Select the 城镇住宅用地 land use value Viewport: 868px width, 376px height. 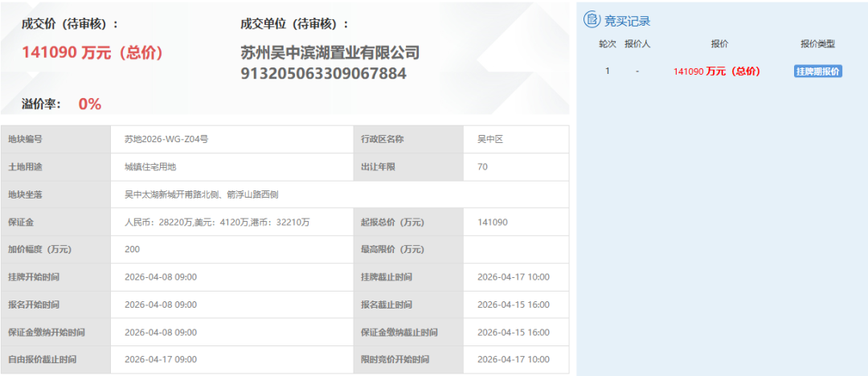(x=150, y=167)
